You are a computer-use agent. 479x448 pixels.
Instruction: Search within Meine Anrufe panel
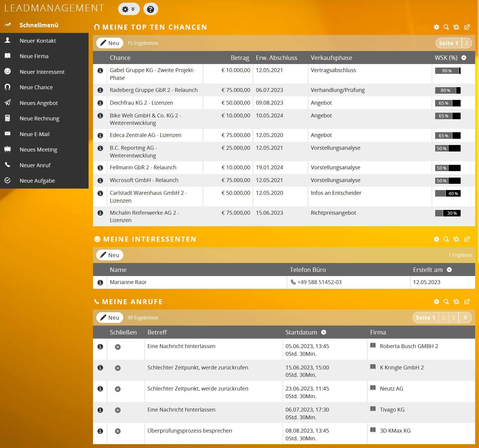(x=446, y=302)
